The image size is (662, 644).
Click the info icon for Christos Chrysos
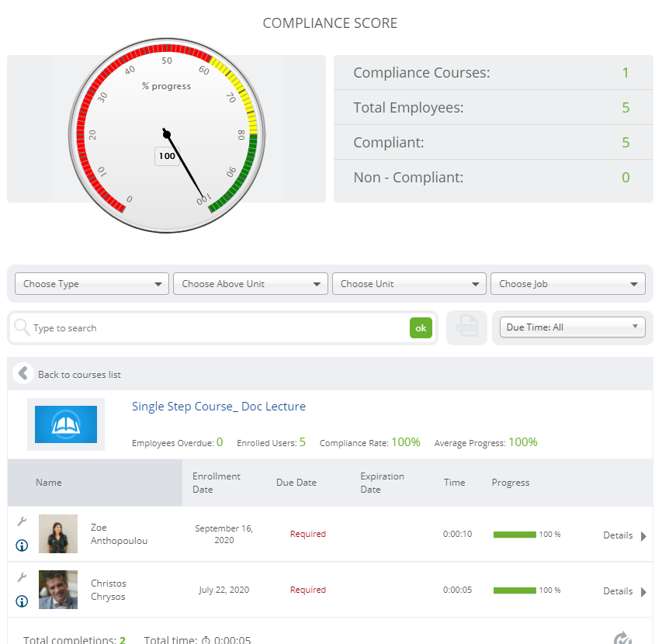[x=22, y=601]
